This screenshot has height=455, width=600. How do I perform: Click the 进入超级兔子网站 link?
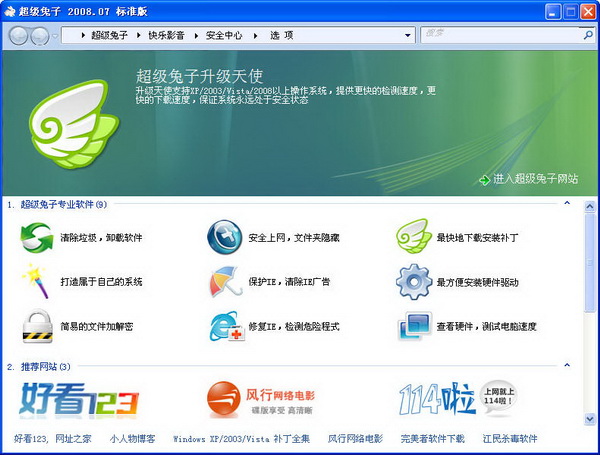tap(535, 179)
